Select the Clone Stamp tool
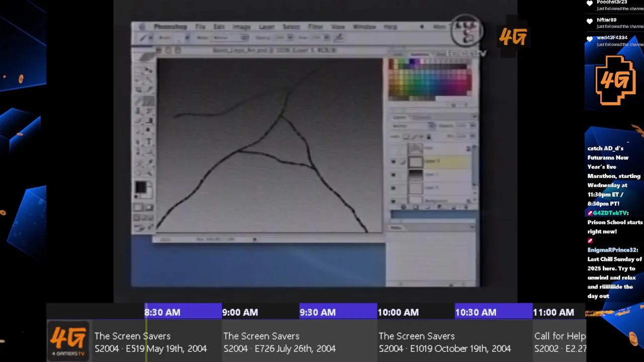 point(139,110)
